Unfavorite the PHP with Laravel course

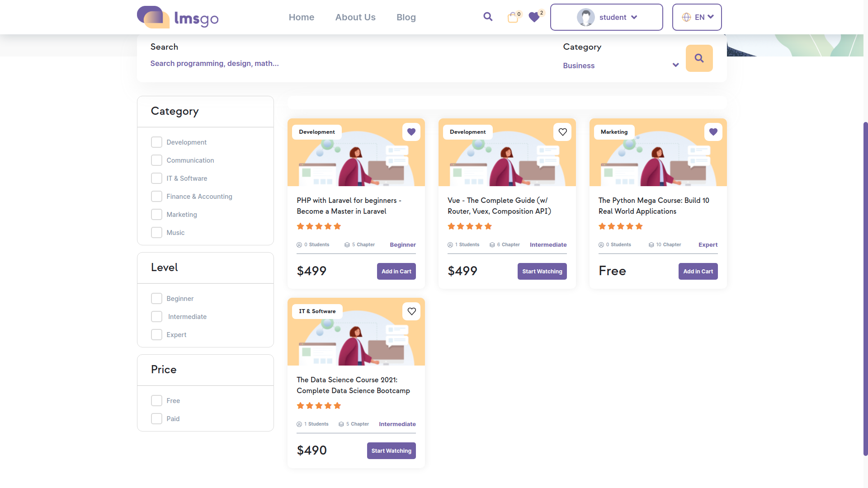point(411,132)
